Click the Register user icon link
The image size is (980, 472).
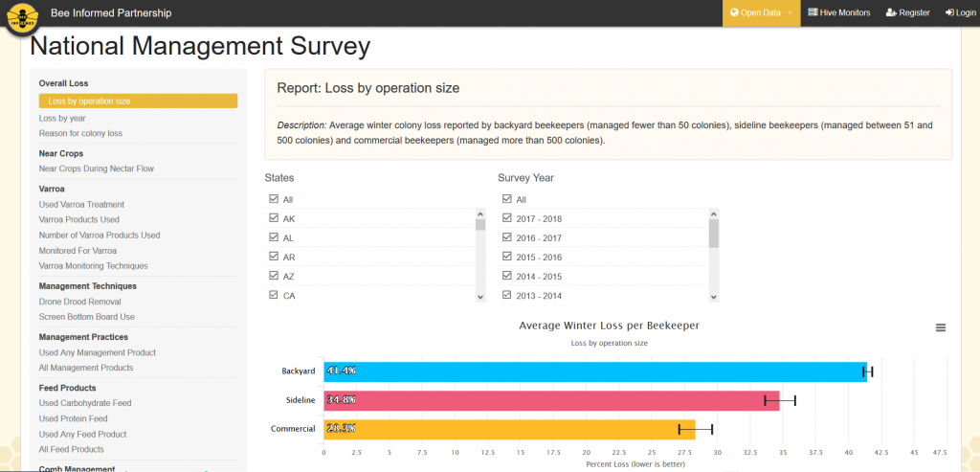[907, 12]
